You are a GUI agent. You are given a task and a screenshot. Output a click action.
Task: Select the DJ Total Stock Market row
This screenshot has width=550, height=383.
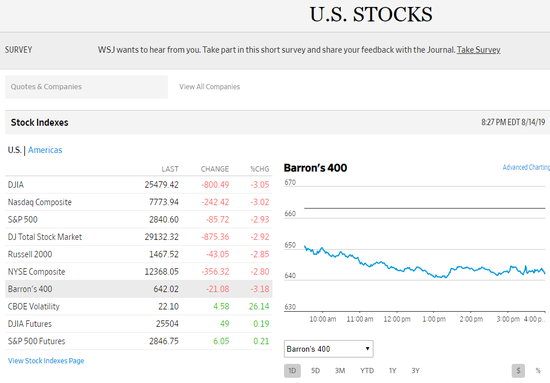[x=139, y=237]
